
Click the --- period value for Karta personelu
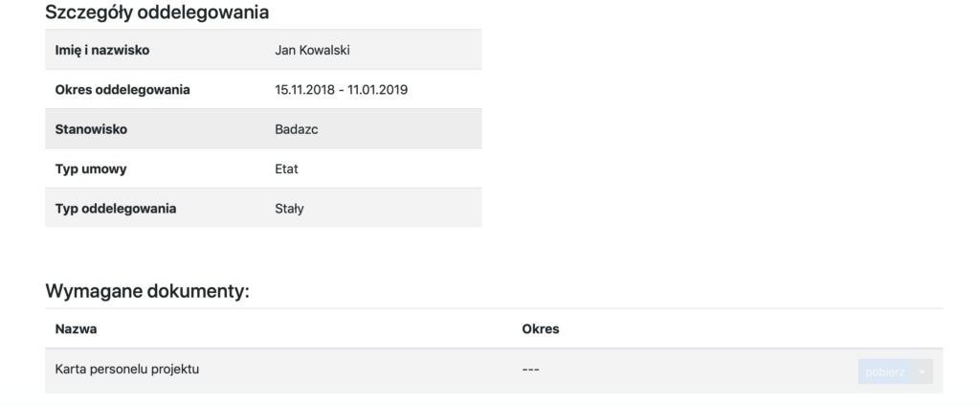coord(531,370)
